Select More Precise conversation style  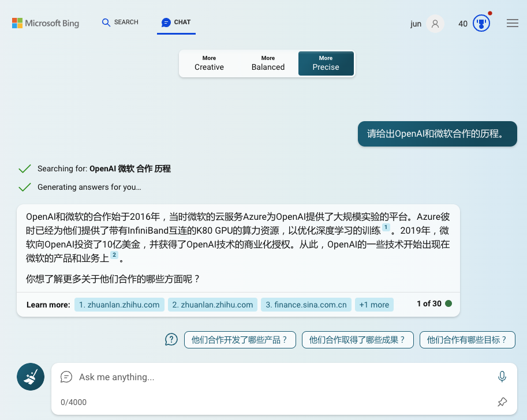tap(326, 63)
